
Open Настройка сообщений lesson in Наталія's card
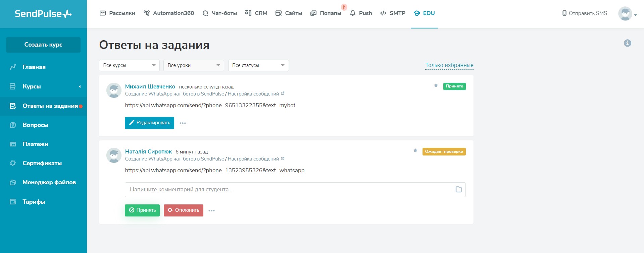(253, 159)
